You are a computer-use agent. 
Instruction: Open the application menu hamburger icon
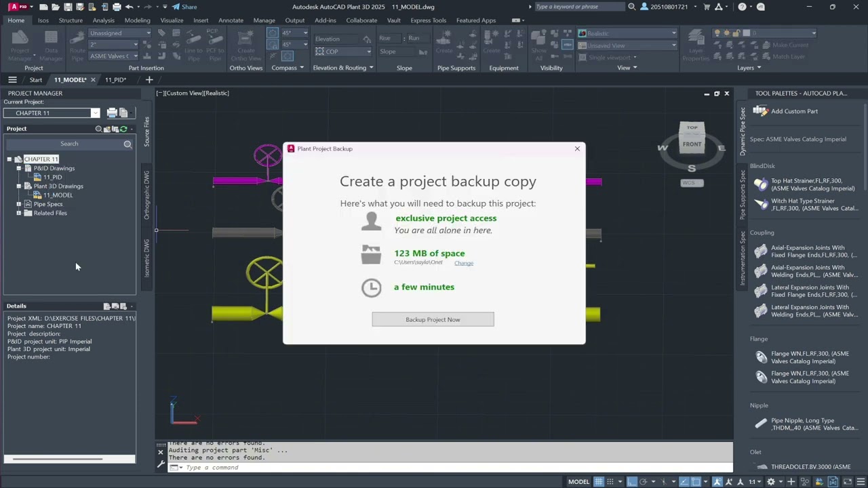click(12, 80)
